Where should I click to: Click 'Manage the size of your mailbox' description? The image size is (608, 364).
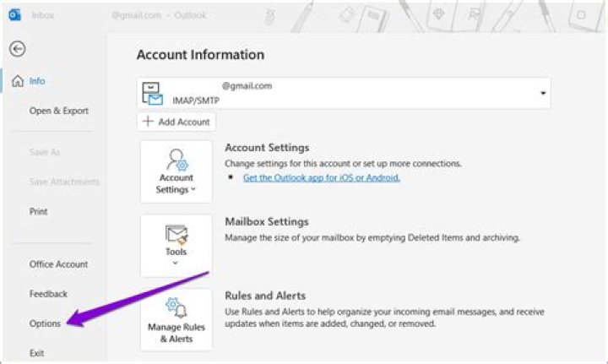[372, 237]
